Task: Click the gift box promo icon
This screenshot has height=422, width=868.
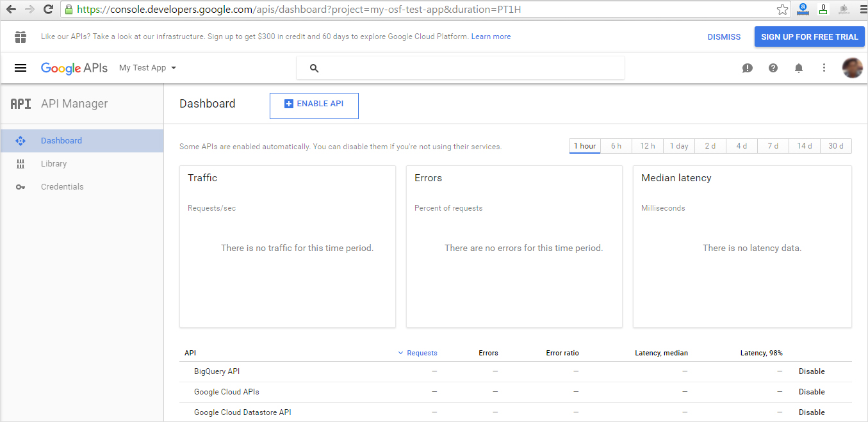Action: [20, 37]
